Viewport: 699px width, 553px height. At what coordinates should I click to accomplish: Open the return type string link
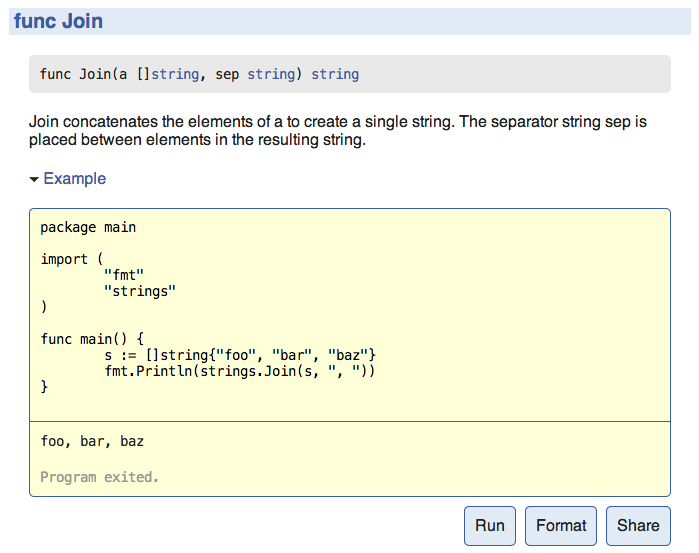click(x=335, y=74)
